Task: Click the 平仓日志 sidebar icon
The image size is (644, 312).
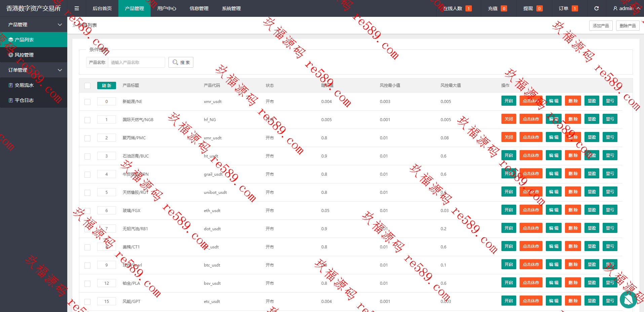Action: click(x=11, y=100)
